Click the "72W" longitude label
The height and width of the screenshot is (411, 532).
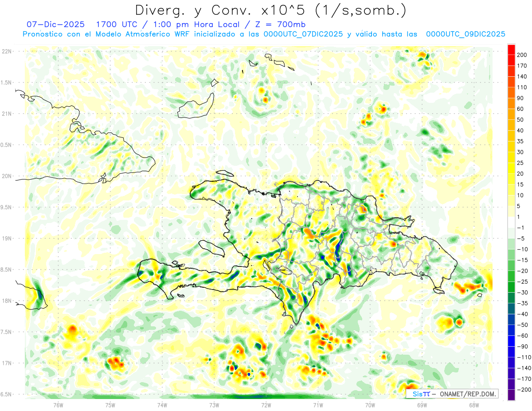(266, 405)
